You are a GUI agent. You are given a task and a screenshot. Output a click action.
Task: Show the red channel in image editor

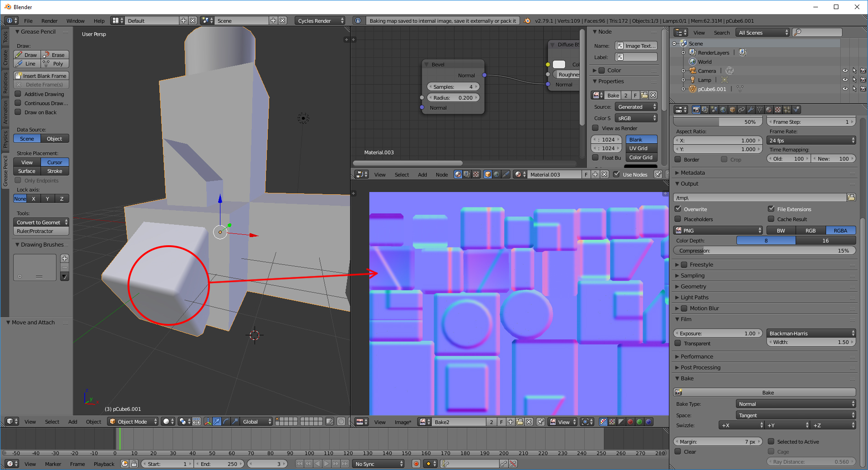tap(630, 422)
